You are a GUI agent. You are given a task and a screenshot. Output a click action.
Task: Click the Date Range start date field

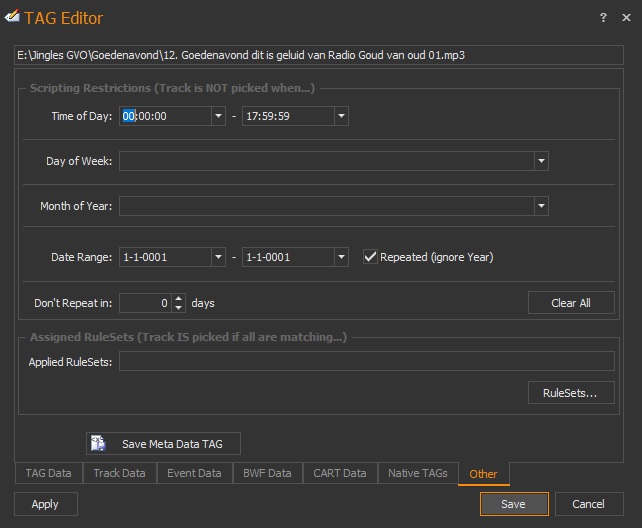165,257
